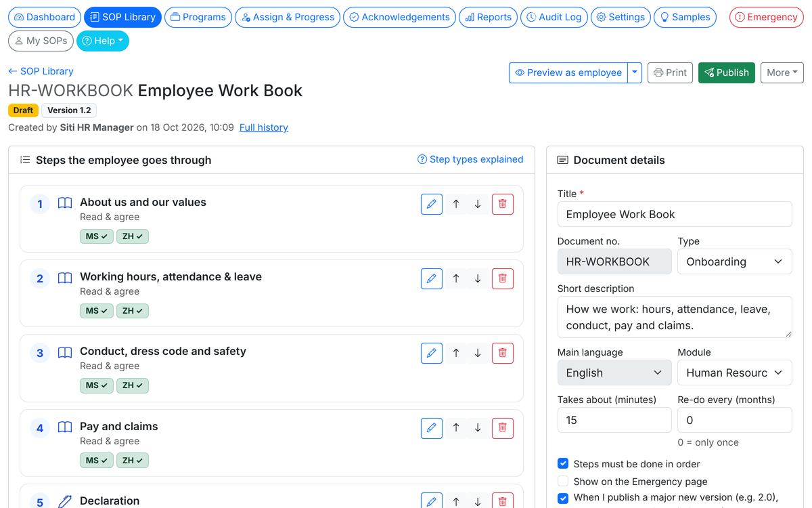Move step 4 Pay and claims down
The height and width of the screenshot is (508, 812).
pos(478,428)
